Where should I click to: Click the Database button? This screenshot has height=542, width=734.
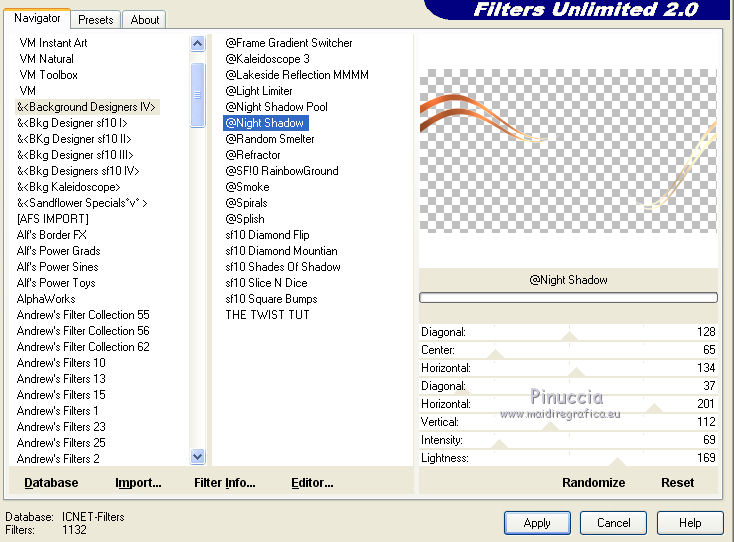(51, 483)
